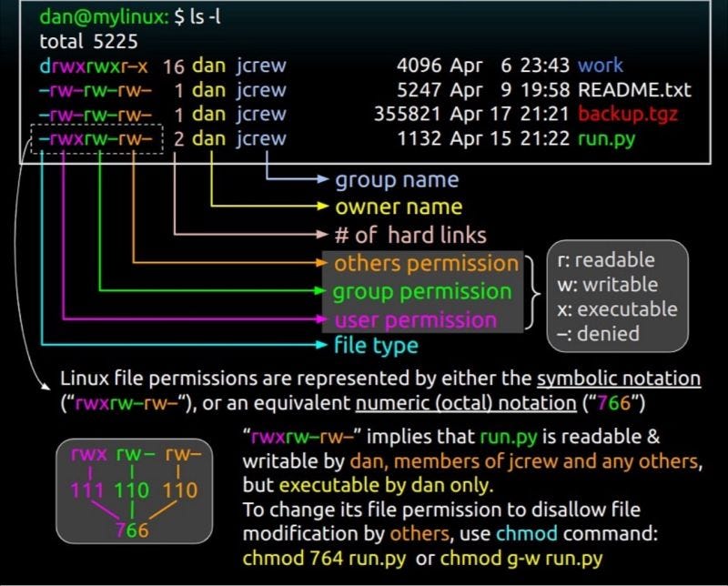Select the 'ls -l' command text

pyautogui.click(x=206, y=16)
